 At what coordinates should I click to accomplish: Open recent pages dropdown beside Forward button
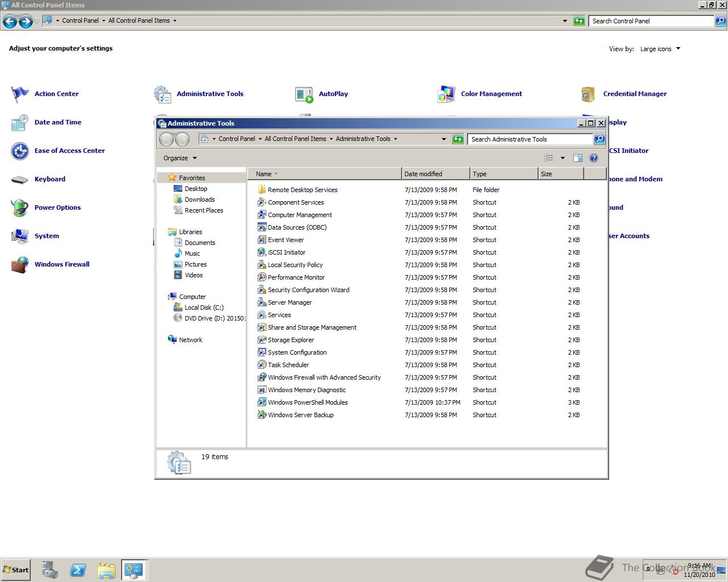coord(36,21)
